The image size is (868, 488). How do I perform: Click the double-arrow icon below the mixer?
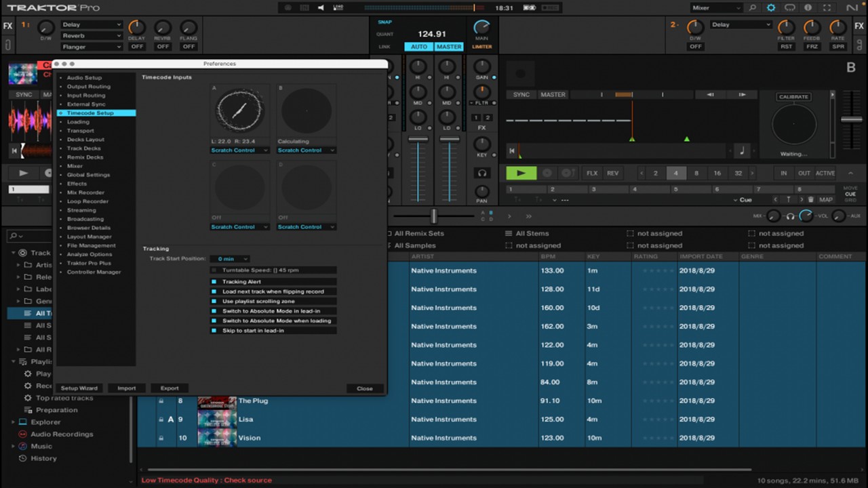tap(529, 216)
